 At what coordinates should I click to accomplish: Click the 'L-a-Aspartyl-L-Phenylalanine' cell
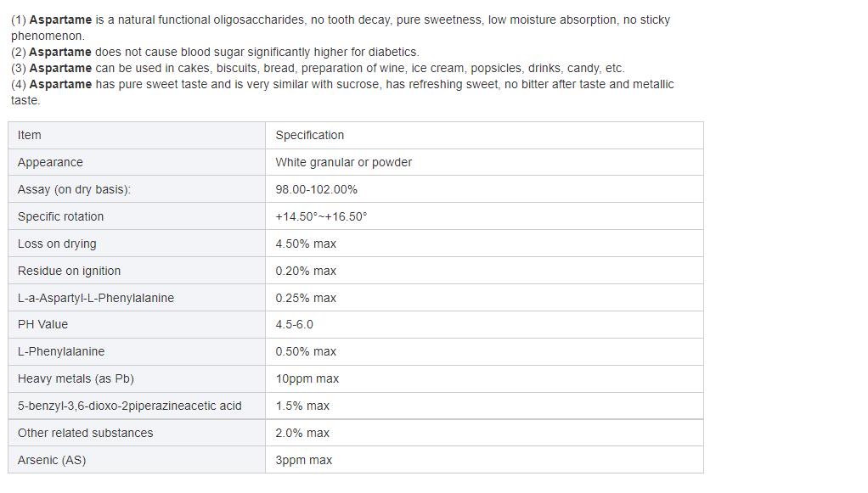point(96,298)
